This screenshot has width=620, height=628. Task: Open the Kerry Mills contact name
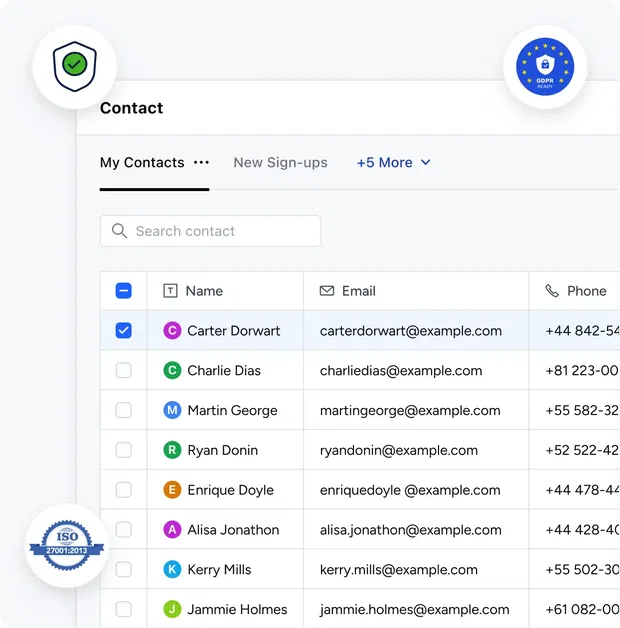pos(219,570)
